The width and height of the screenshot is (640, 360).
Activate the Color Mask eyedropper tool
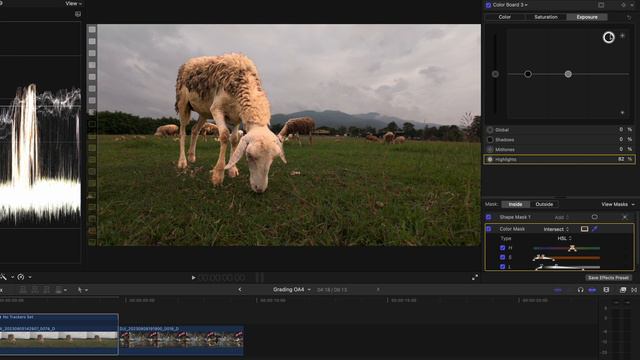(594, 229)
